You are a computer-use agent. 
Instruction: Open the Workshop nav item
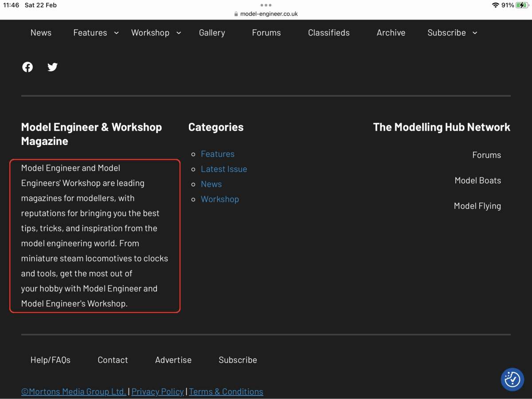click(150, 33)
